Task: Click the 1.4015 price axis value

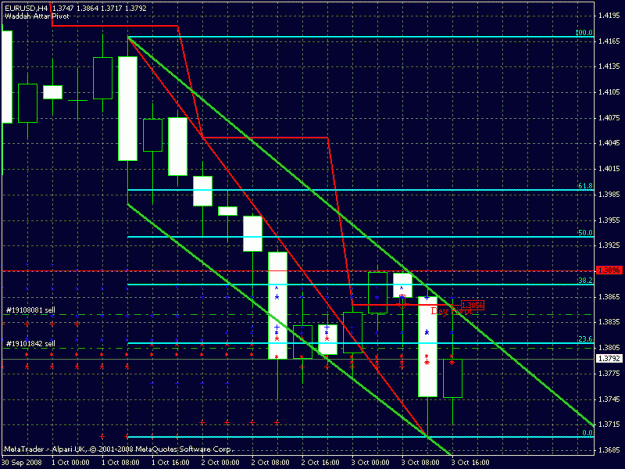Action: (609, 169)
